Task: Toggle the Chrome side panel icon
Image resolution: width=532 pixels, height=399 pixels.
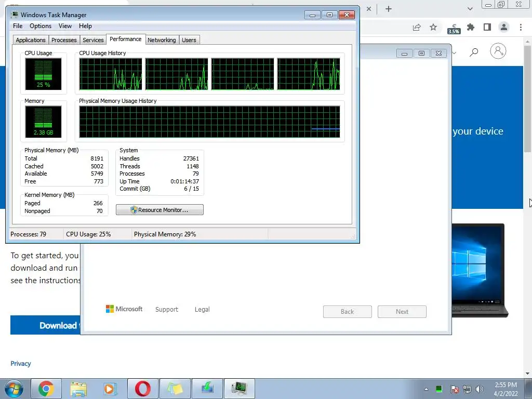Action: [487, 27]
